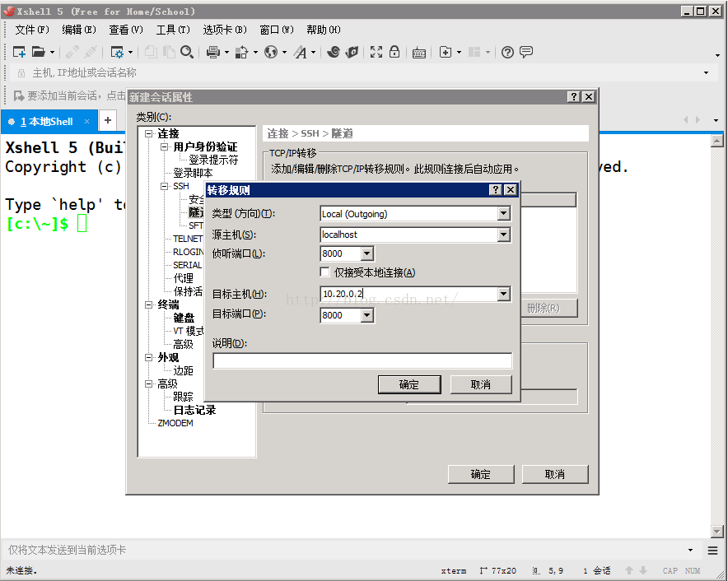
Task: Click the Open session folder icon
Action: click(x=38, y=52)
